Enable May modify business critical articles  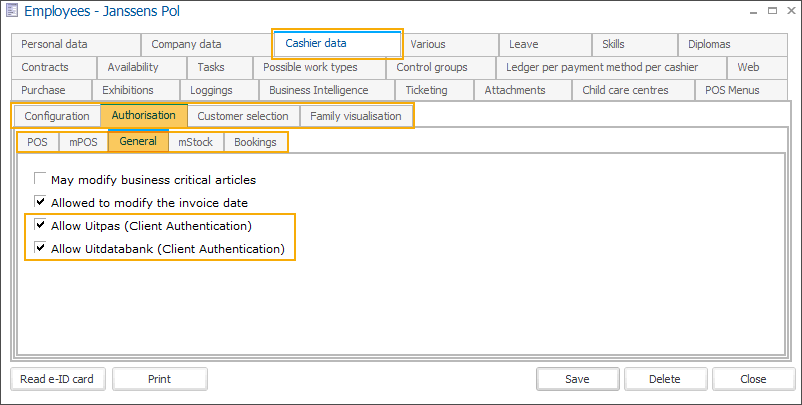41,180
